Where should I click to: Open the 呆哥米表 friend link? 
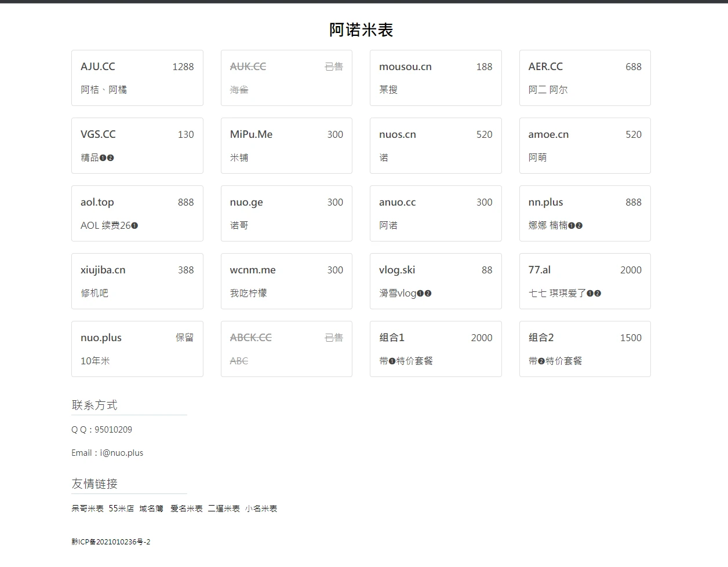(88, 509)
